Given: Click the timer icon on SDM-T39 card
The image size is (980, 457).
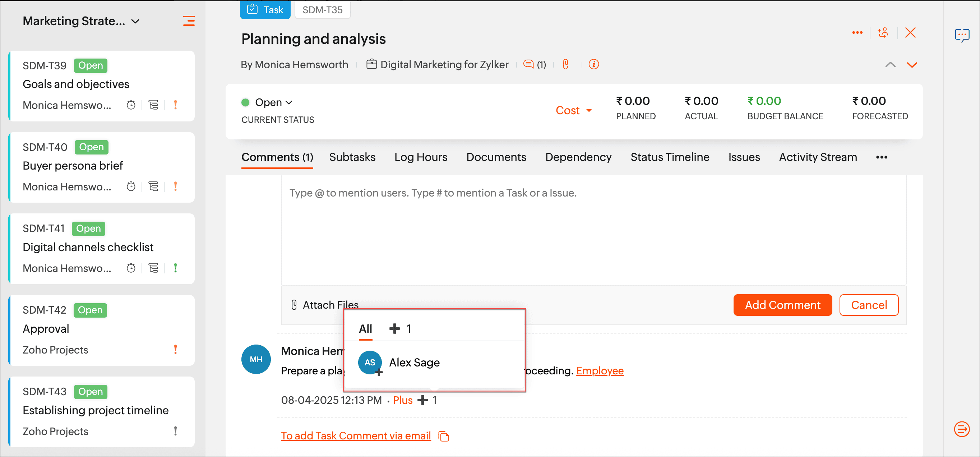Looking at the screenshot, I should tap(131, 105).
